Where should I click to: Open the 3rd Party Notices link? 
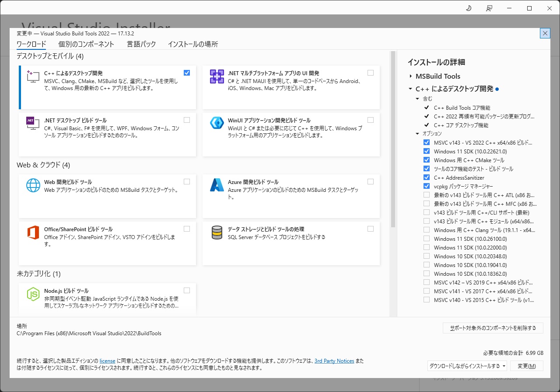click(x=334, y=361)
